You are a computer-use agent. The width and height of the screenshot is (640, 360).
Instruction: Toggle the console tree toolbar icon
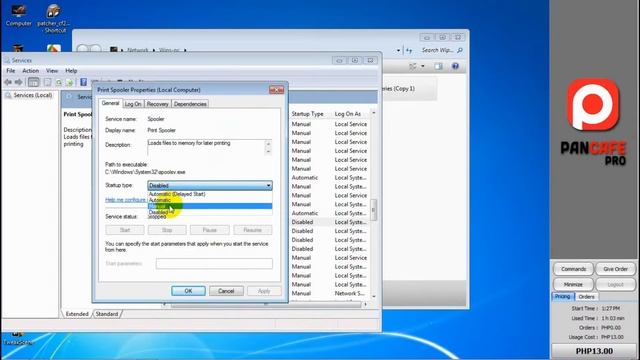point(33,82)
